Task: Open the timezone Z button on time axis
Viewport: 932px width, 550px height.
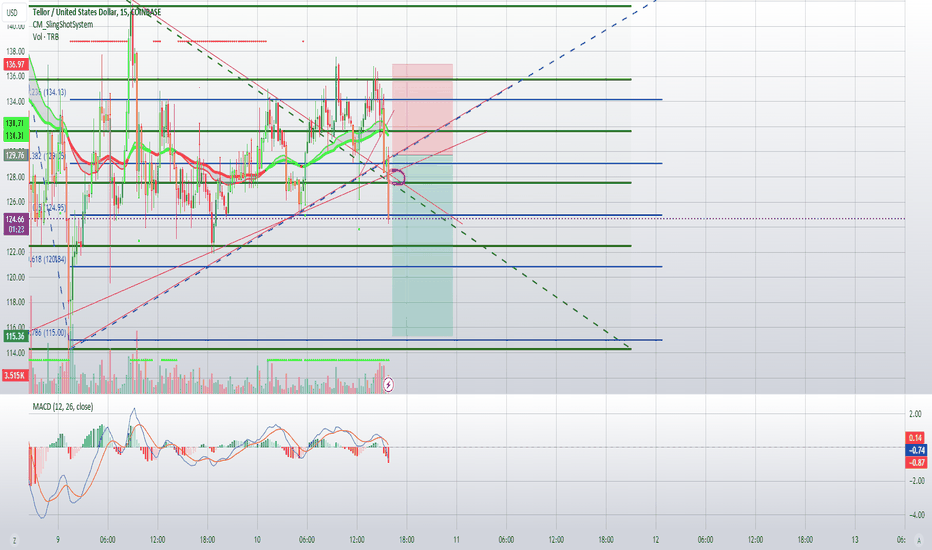Action: (14, 540)
